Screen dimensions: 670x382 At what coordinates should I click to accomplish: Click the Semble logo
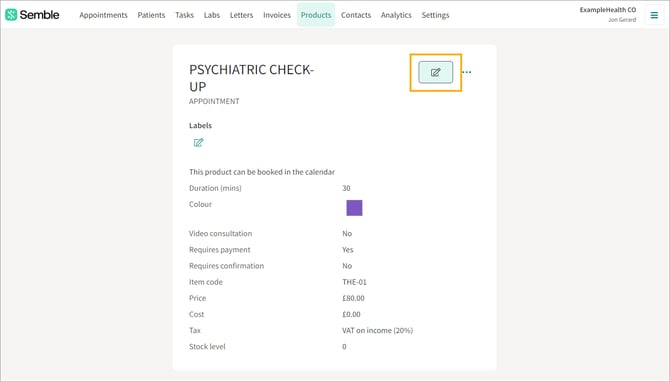(x=32, y=15)
